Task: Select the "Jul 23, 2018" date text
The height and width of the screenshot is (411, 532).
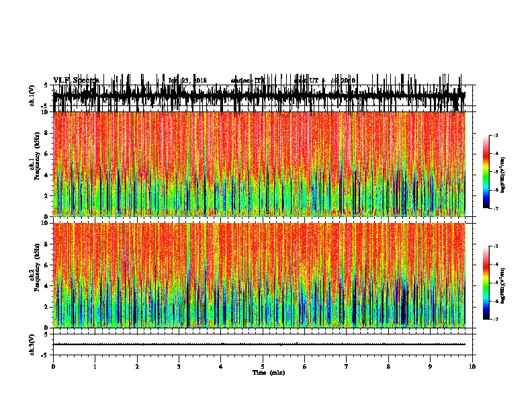Action: tap(187, 81)
